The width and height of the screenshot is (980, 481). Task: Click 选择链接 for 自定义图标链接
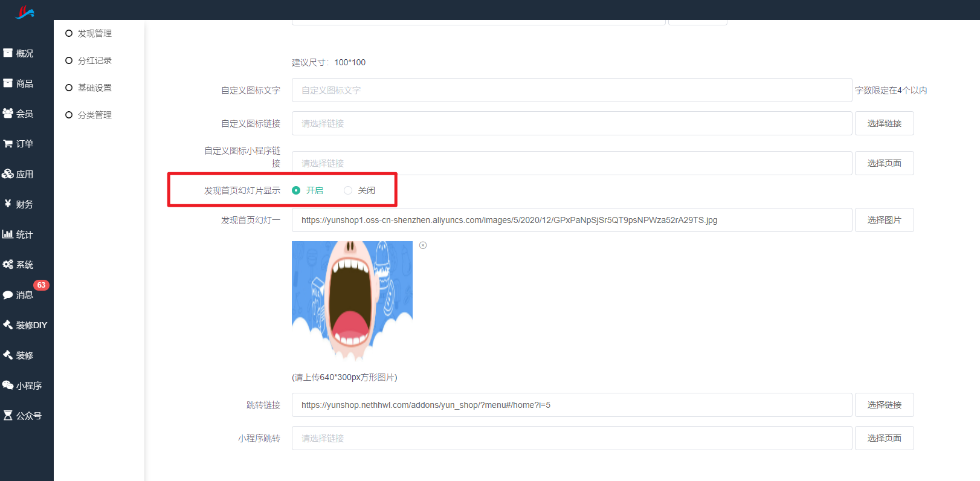[884, 123]
